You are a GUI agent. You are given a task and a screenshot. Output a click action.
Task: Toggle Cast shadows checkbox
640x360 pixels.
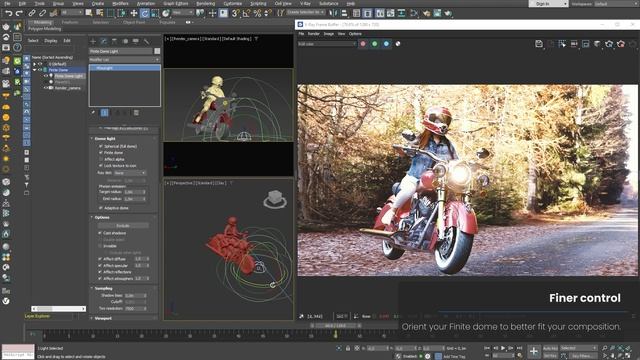100,233
